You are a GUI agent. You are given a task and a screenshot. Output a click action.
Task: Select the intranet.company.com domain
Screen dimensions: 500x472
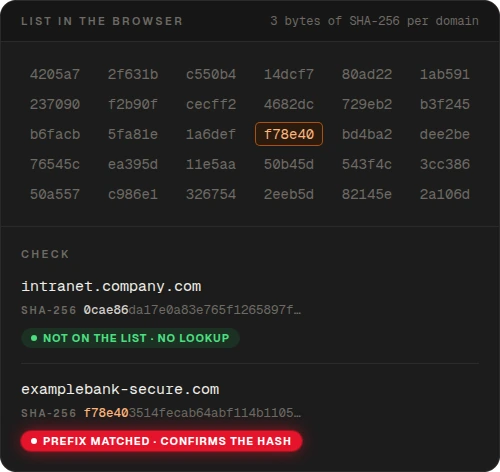pos(111,286)
